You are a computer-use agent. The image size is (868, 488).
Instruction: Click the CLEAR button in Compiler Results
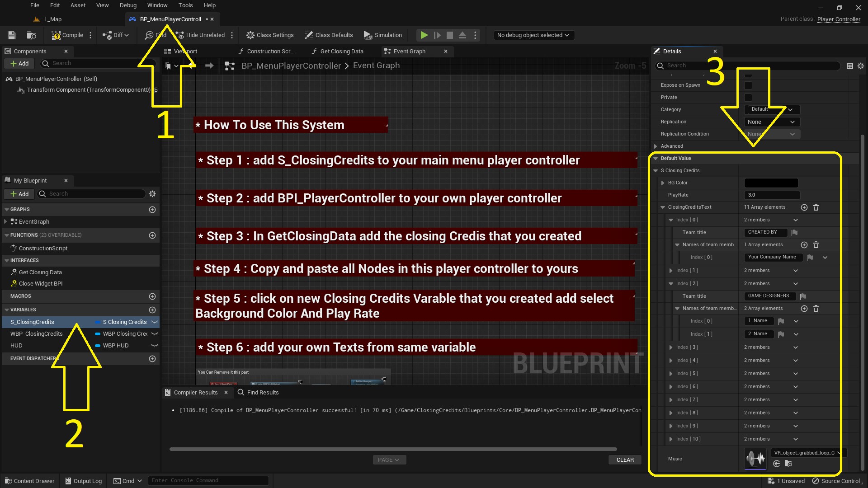pos(625,460)
